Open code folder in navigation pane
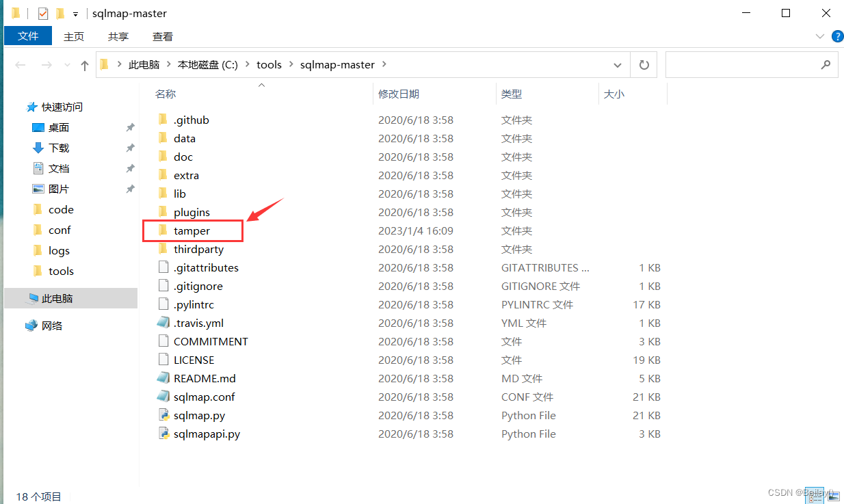This screenshot has width=844, height=504. 61,210
